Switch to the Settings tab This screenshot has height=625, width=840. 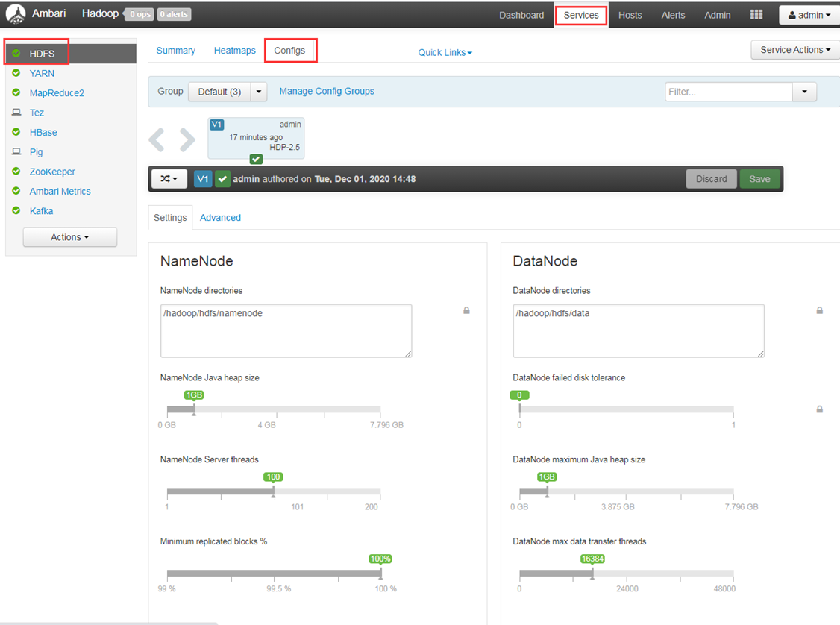170,218
